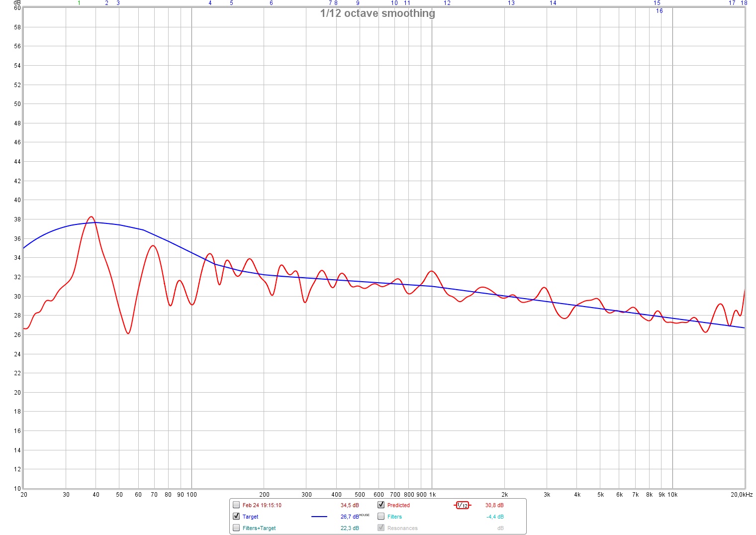Select filter marker 13 on top axis
Viewport: 756px width, 535px height.
pyautogui.click(x=511, y=3)
